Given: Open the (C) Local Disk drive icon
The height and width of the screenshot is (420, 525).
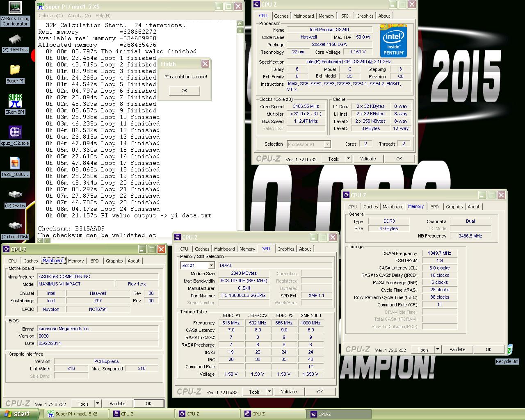Looking at the screenshot, I should pos(15,230).
